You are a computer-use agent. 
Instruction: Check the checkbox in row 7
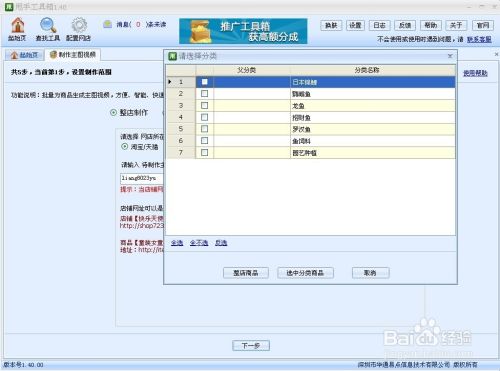(204, 152)
